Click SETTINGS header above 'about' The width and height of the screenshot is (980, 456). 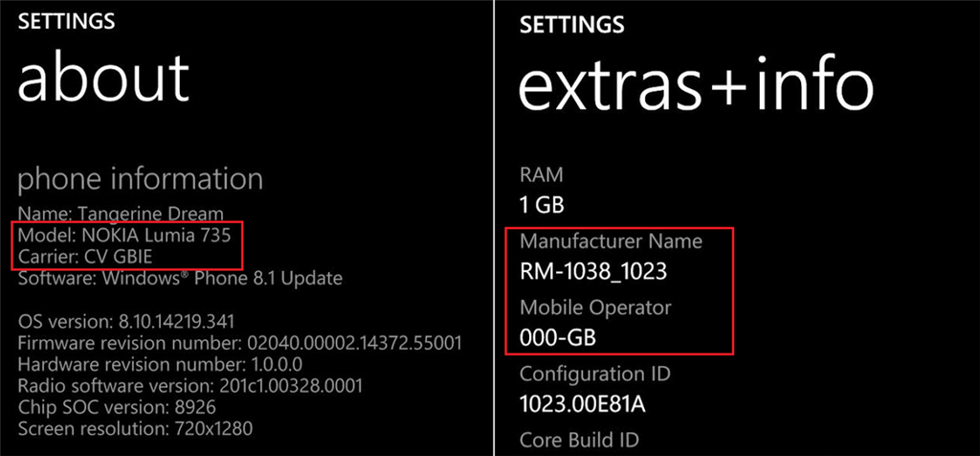[66, 21]
